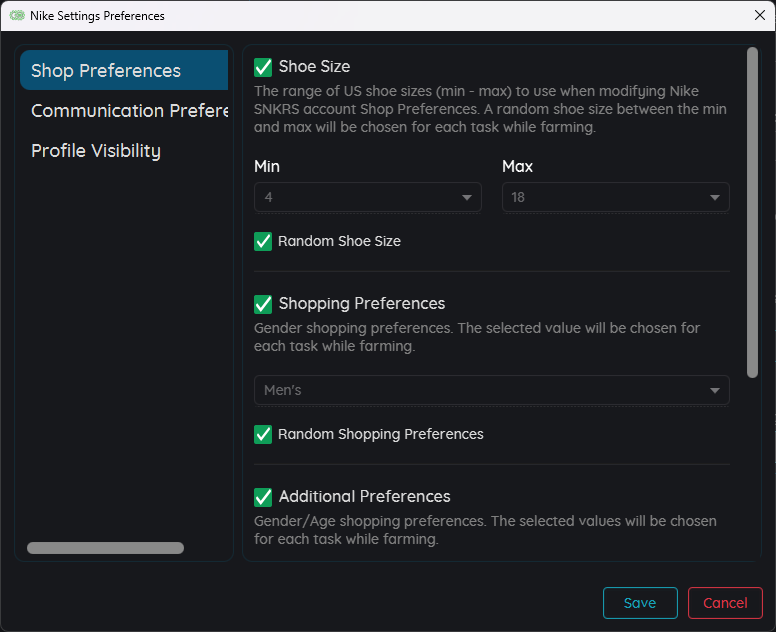Click the sidebar horizontal scrollbar
Screen dimensions: 776x632
[x=105, y=548]
